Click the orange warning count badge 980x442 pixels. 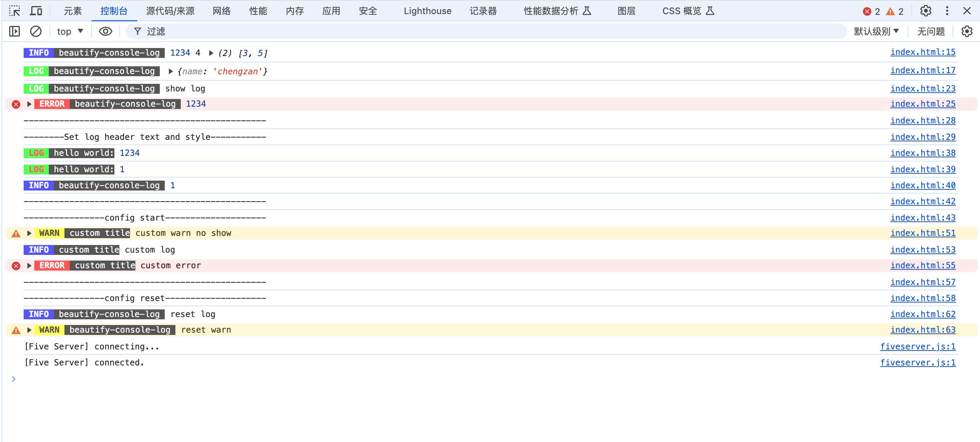tap(895, 11)
